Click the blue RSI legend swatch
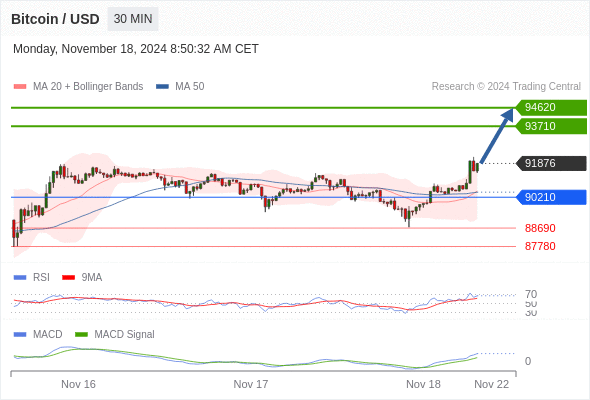Screen dimensions: 590x400 point(20,278)
